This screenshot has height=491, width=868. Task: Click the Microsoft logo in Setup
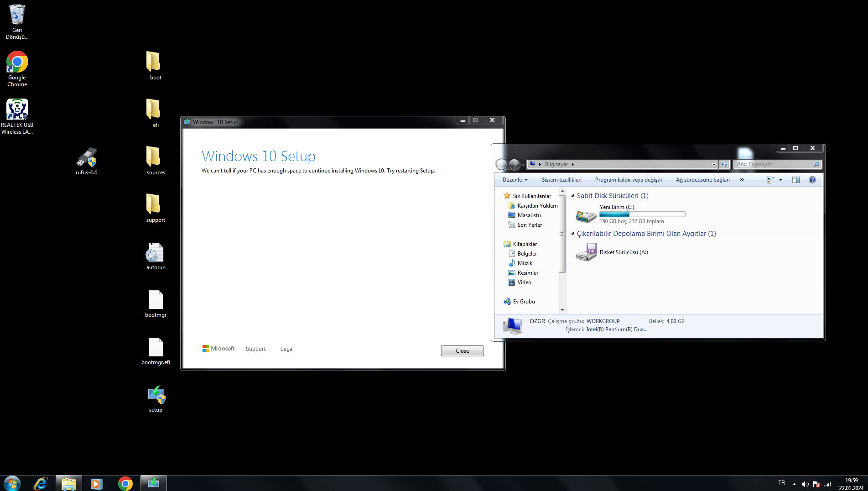tap(218, 349)
